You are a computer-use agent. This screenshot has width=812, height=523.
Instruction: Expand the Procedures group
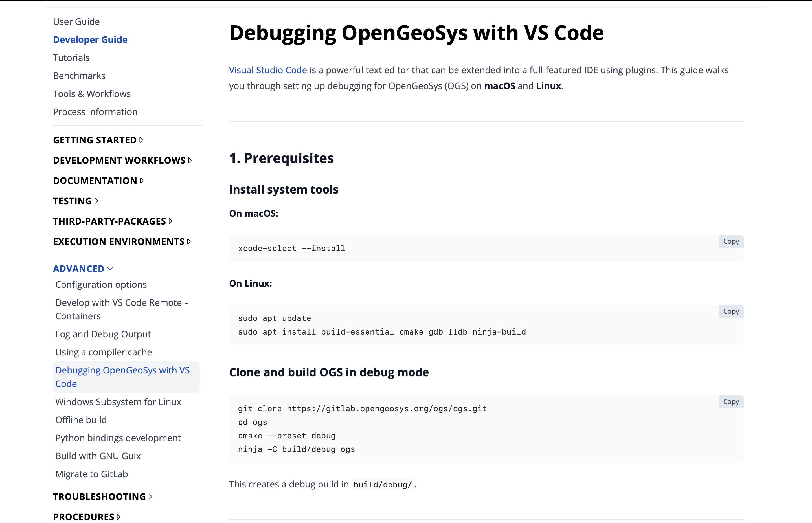pos(87,517)
